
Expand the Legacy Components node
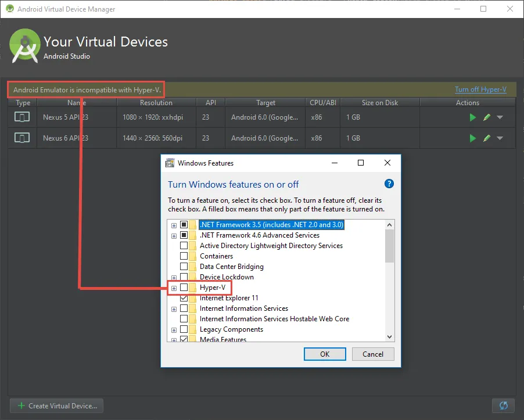[174, 330]
